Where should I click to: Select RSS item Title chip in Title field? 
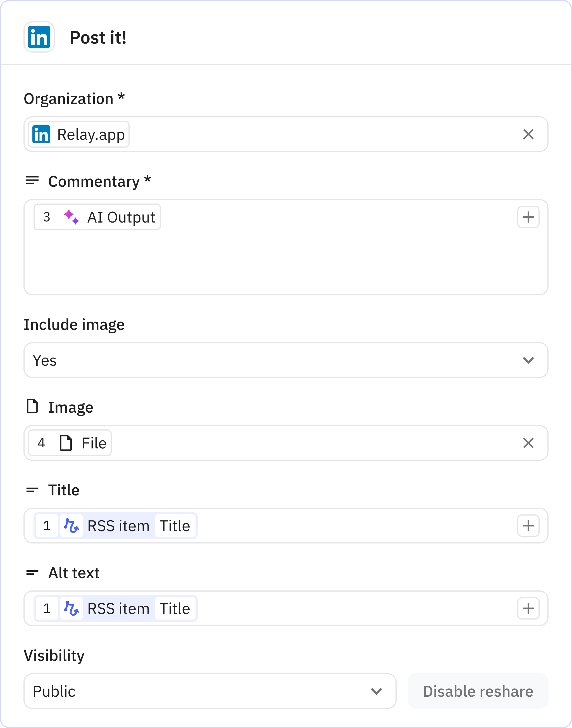coord(116,526)
